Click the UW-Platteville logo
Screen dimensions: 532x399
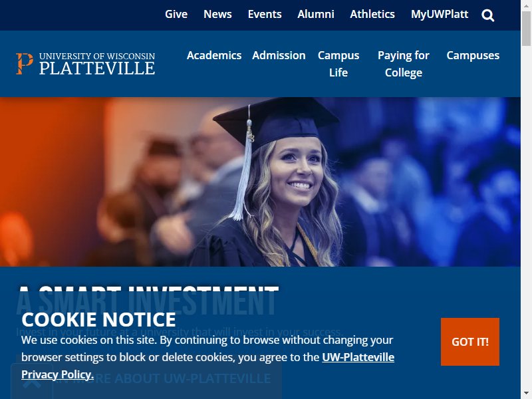(86, 64)
